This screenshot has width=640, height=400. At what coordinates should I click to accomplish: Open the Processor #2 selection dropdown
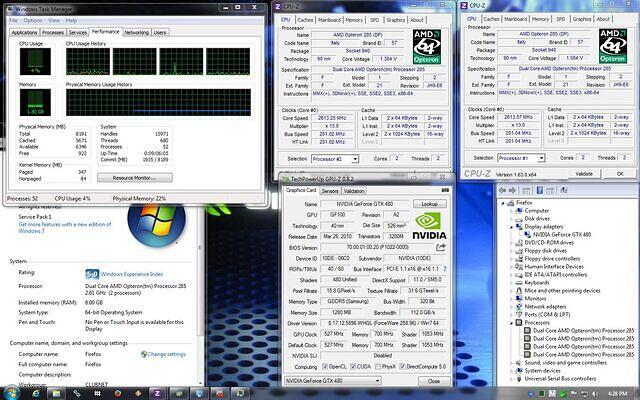click(329, 158)
